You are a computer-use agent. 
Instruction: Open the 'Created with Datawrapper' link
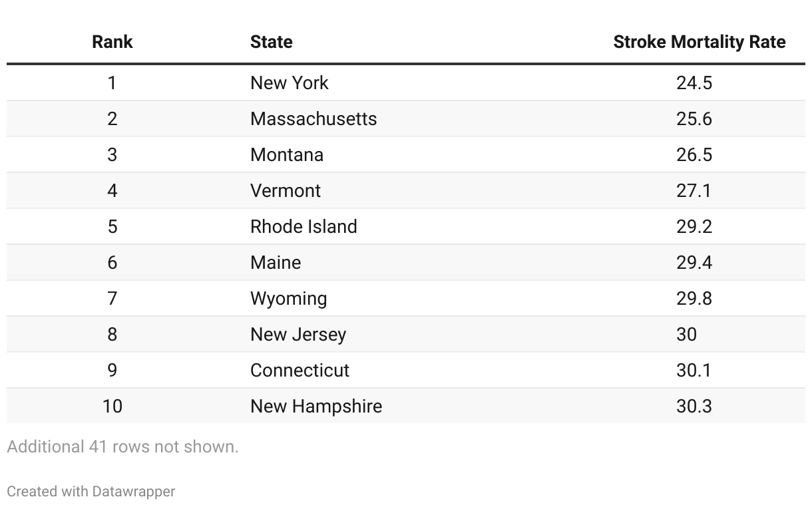pyautogui.click(x=91, y=492)
